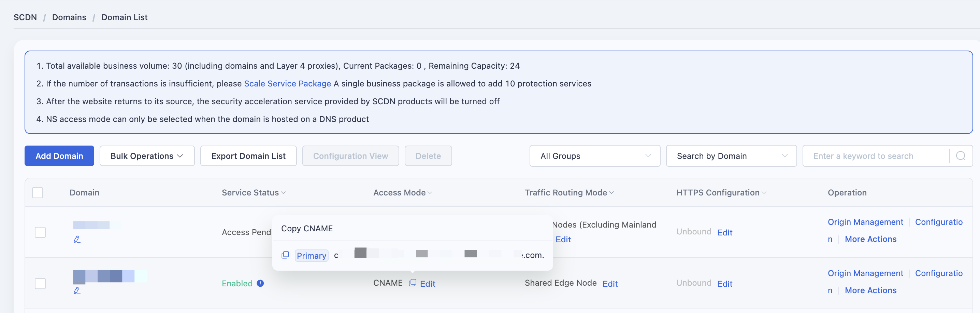Expand the Bulk Operations menu
The width and height of the screenshot is (980, 313).
pos(147,156)
